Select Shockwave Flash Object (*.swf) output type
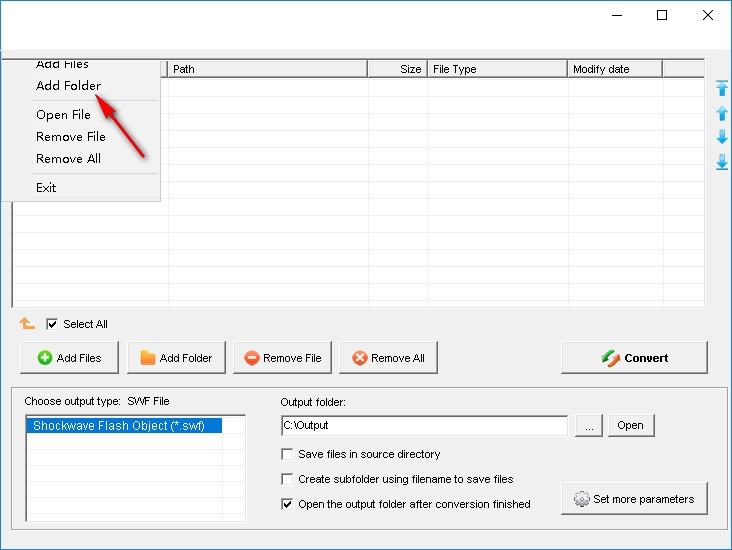732x550 pixels. click(124, 426)
